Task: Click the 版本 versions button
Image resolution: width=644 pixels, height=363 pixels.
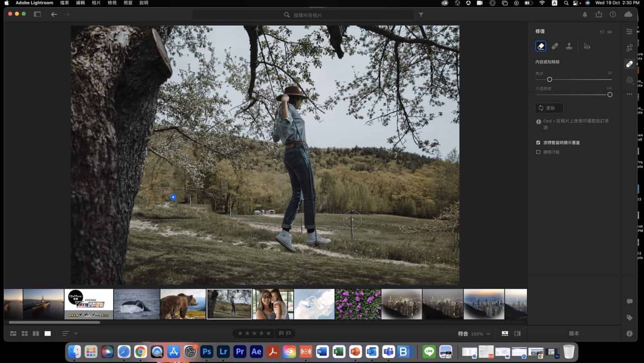Action: click(574, 333)
